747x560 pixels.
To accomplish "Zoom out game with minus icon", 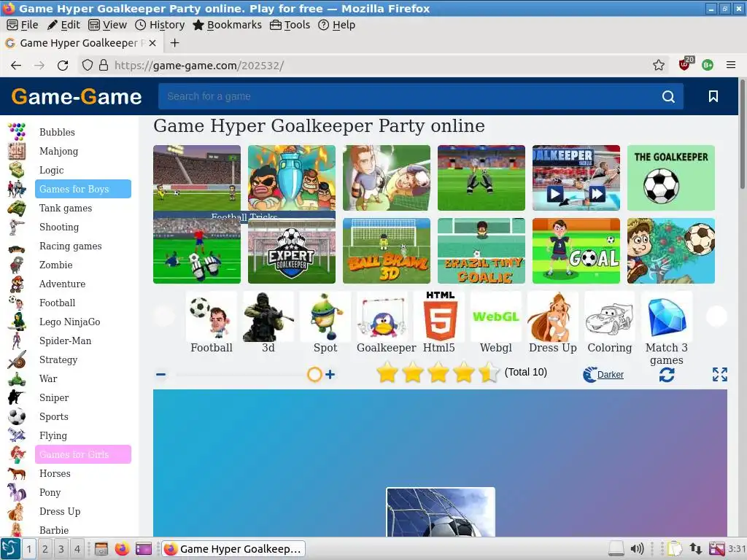I will [161, 374].
